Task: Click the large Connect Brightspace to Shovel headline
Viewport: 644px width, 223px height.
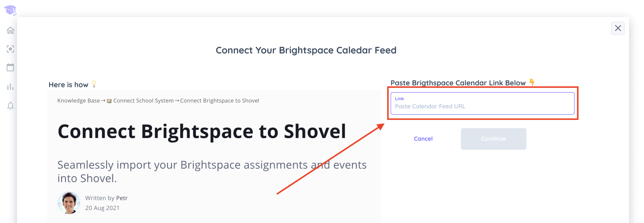Action: click(x=202, y=131)
